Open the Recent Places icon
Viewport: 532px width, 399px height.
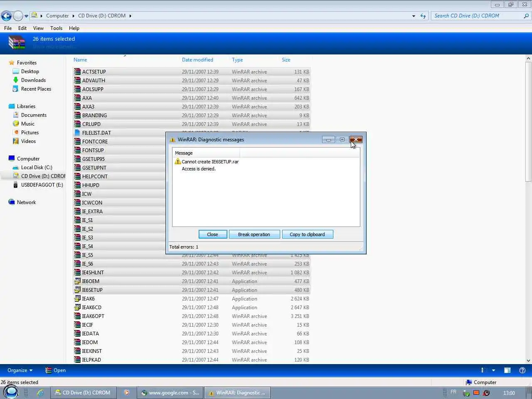click(16, 89)
